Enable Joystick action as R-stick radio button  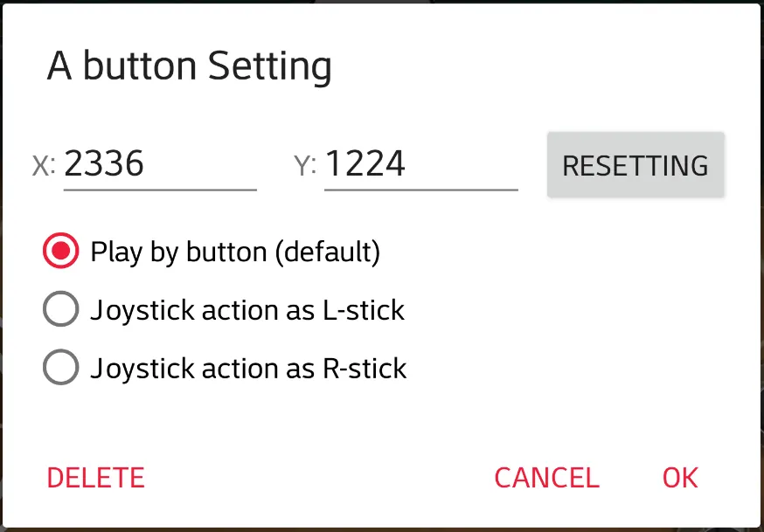[x=60, y=368]
